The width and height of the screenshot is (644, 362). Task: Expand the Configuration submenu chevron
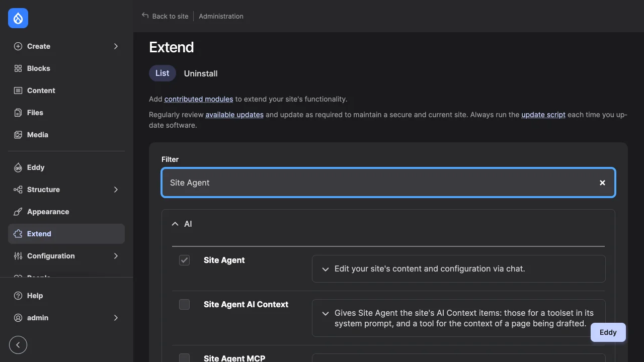(116, 256)
